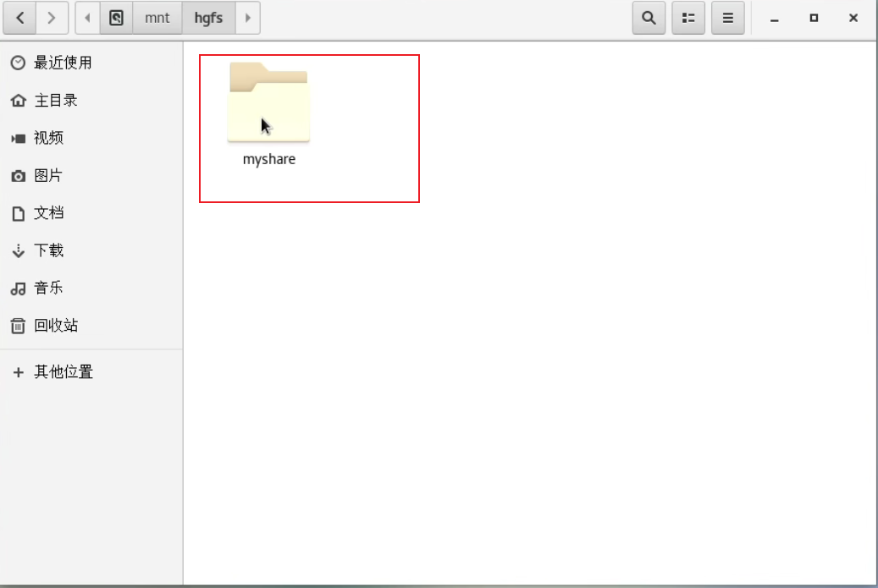
Task: Open the hamburger options menu
Action: pos(728,18)
